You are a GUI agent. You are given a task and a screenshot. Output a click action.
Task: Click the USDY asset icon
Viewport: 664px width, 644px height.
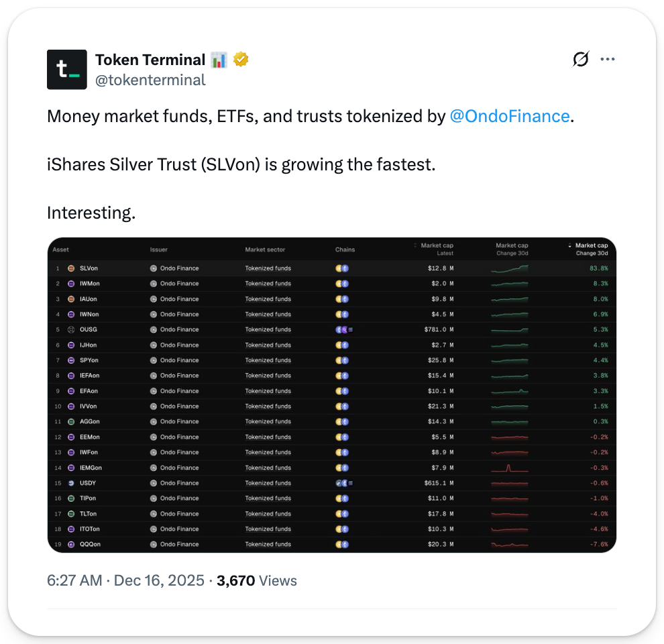72,483
